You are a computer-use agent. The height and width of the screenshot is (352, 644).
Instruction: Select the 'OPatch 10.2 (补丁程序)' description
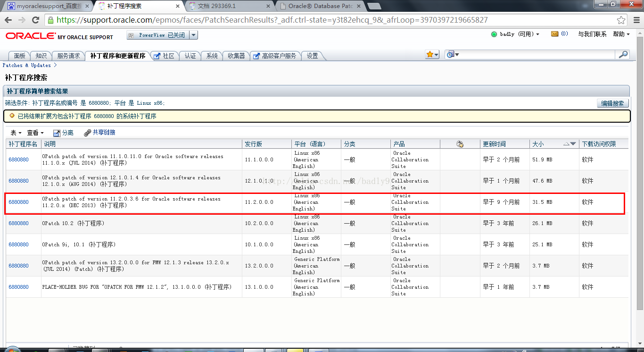click(x=73, y=223)
